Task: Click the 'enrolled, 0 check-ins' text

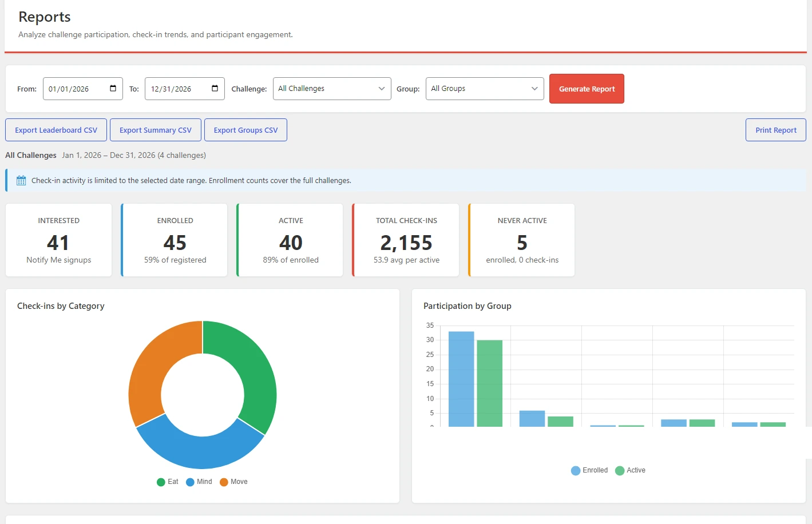Action: coord(522,260)
